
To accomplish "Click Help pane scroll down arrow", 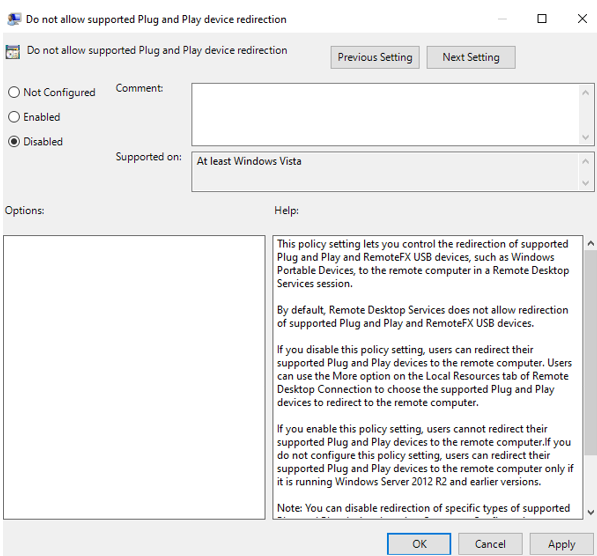I will [x=591, y=512].
